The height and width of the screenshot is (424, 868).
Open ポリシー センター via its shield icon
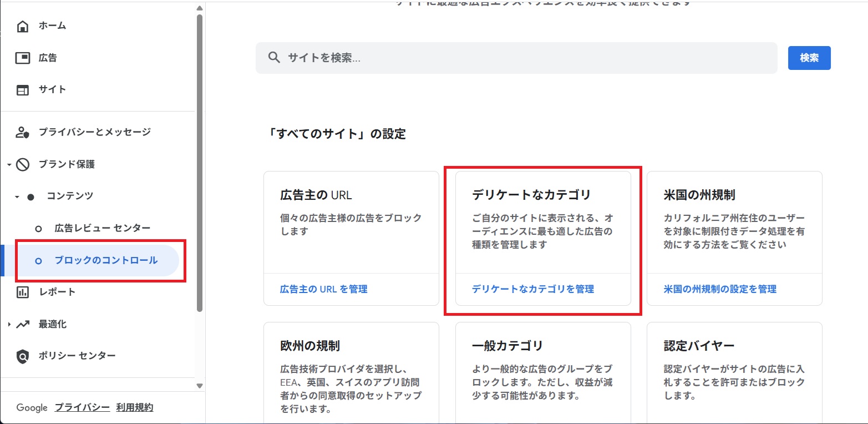23,355
